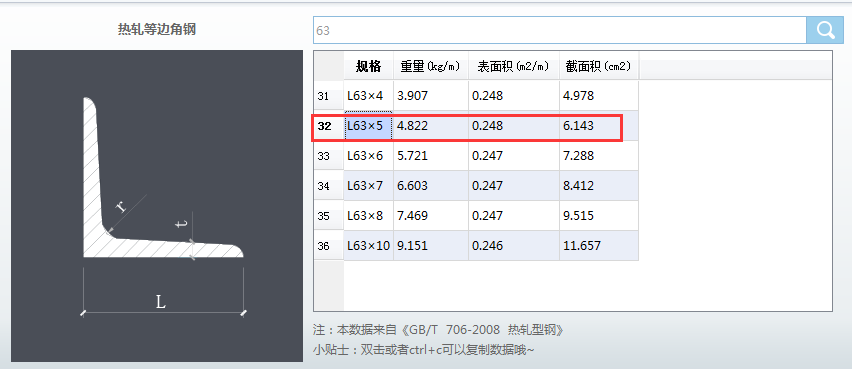
Task: Select section area cell 7.288
Action: point(599,156)
